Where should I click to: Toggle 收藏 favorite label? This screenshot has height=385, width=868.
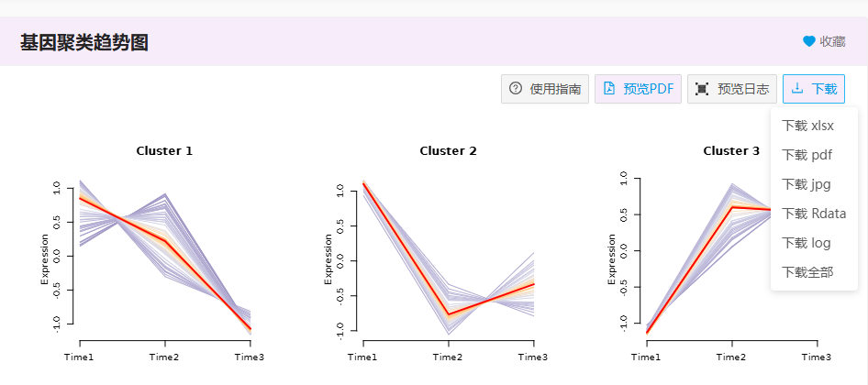pos(832,41)
